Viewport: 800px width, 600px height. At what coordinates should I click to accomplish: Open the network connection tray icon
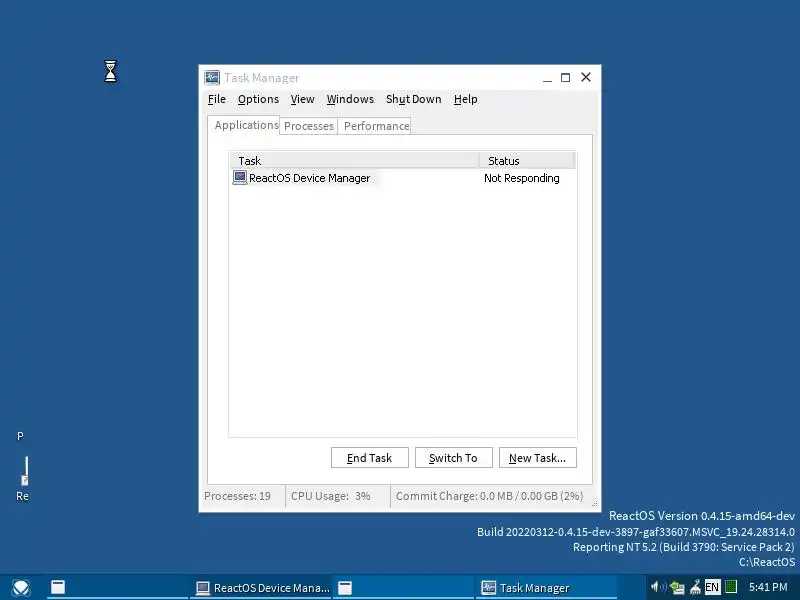[x=677, y=588]
